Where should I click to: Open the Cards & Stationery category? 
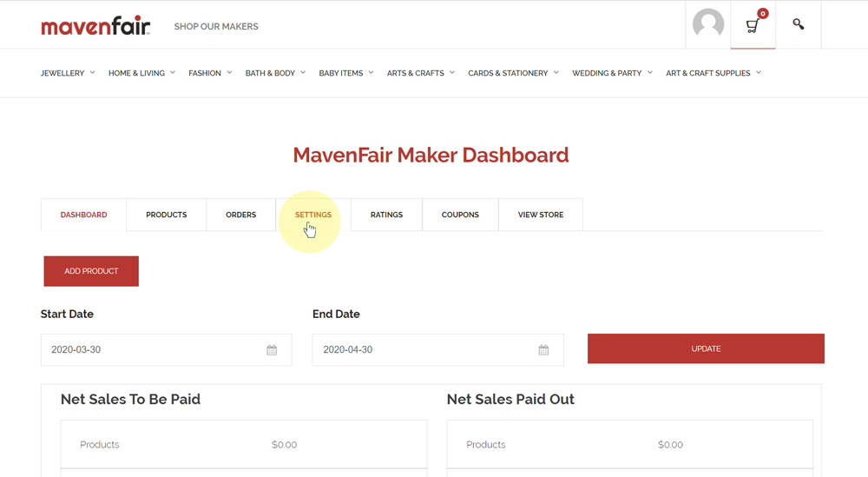(x=508, y=73)
